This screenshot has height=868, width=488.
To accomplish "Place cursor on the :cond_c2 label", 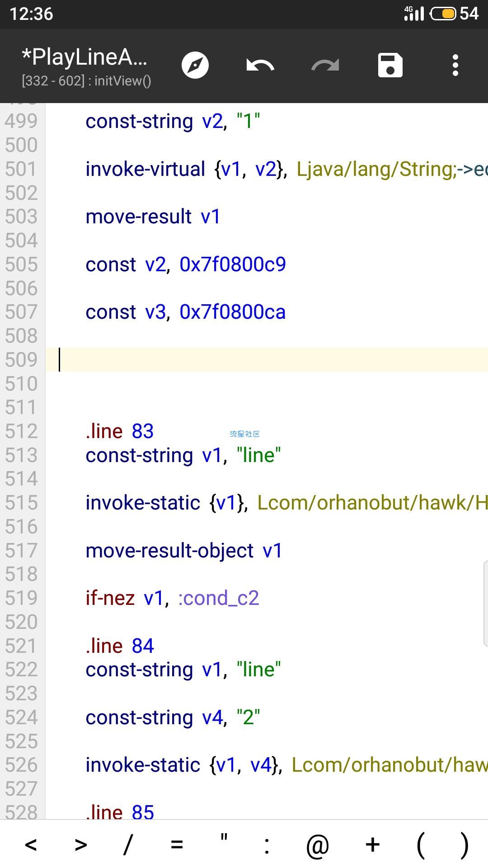I will pos(218,598).
